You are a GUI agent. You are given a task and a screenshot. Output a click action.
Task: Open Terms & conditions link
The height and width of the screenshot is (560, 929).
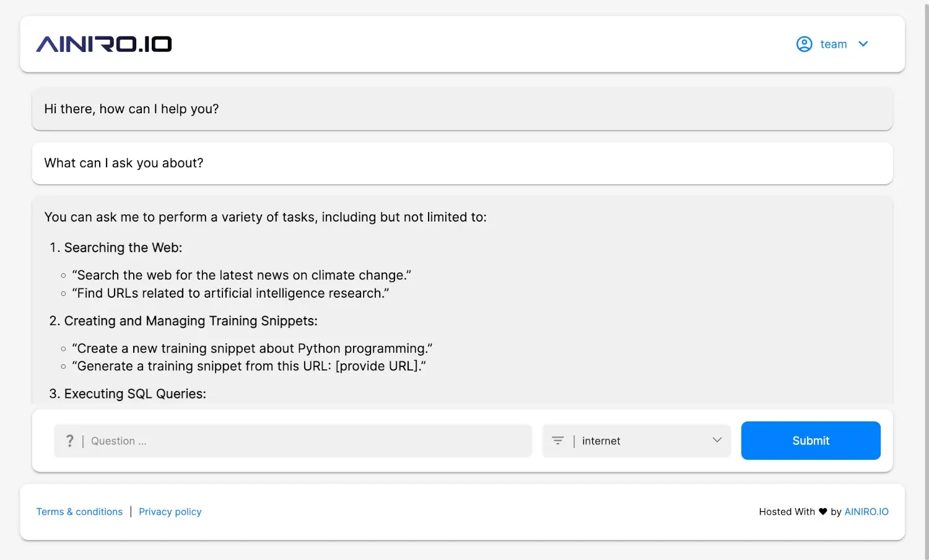(79, 512)
